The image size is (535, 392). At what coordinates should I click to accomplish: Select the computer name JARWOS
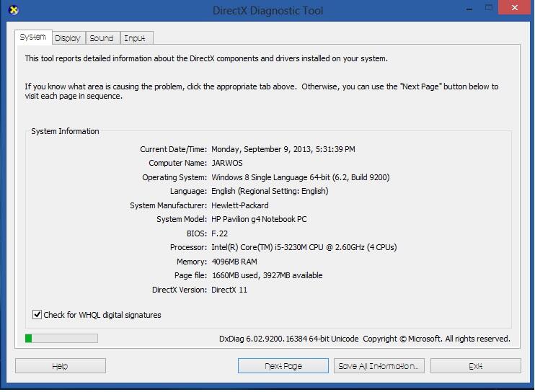coord(227,163)
